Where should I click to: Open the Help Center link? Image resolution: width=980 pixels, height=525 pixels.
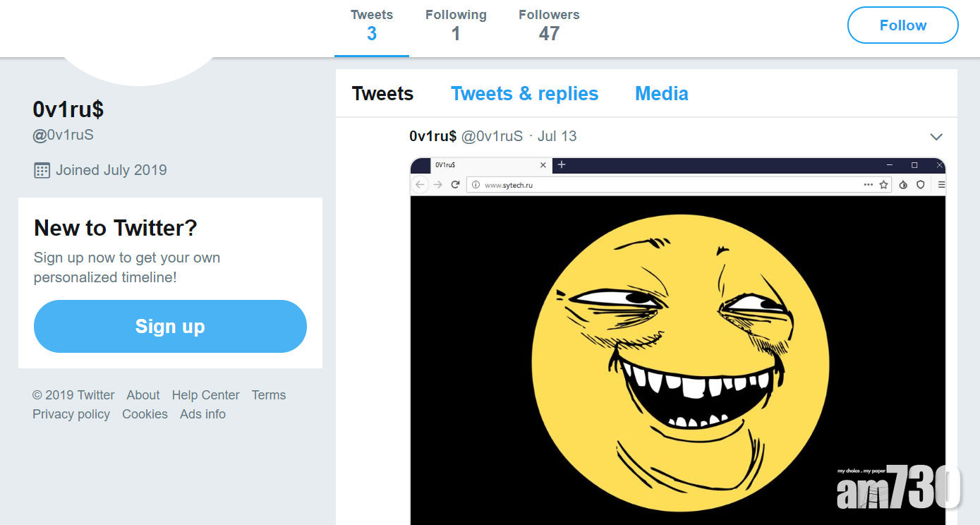205,395
